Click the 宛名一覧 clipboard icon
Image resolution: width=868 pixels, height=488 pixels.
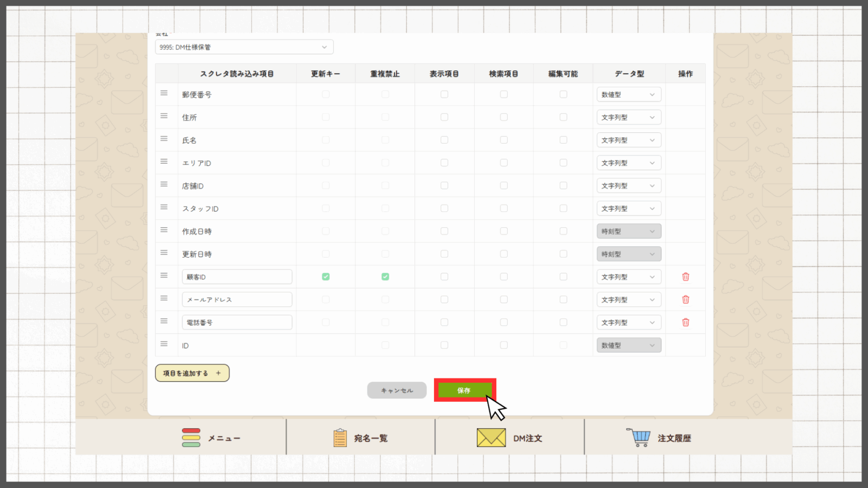coord(340,438)
